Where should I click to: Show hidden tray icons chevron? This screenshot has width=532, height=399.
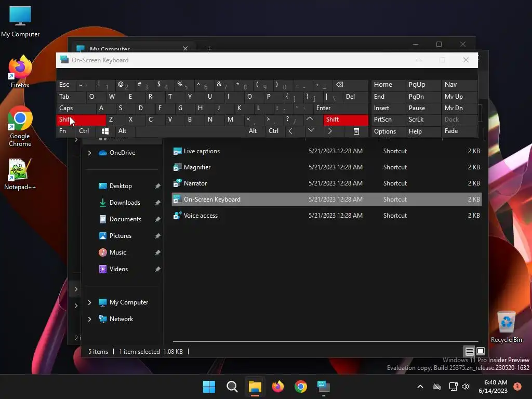pos(420,387)
